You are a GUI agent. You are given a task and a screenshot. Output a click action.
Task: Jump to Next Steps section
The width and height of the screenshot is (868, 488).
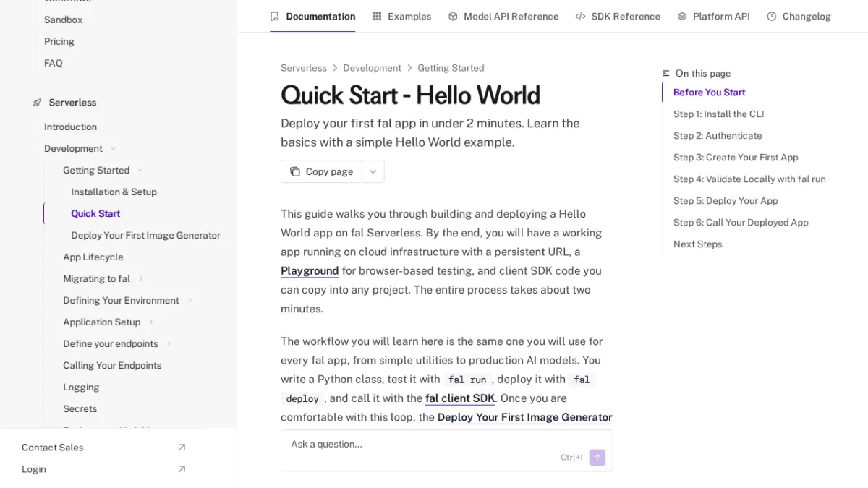click(x=697, y=244)
